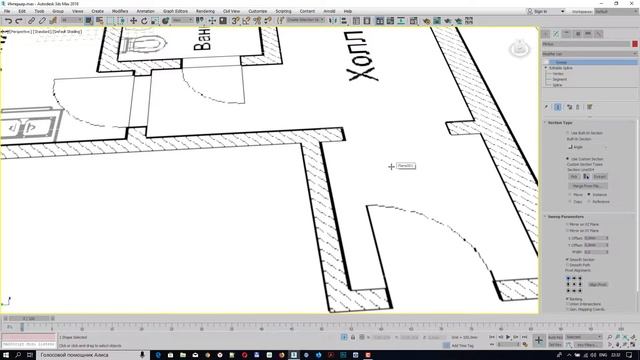Open the Hierarchy panel tab

567,34
